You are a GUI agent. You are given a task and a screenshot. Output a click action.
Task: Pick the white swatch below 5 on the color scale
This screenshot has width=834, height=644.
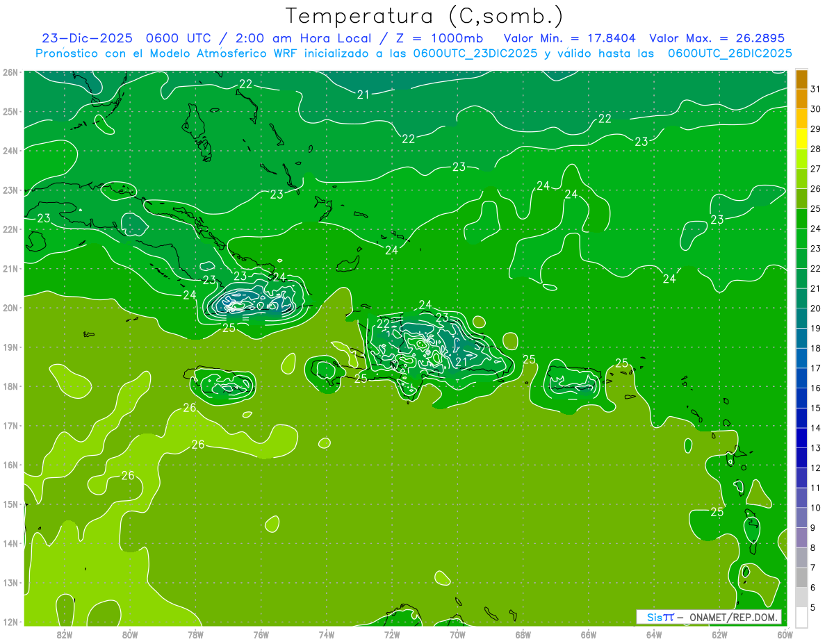click(801, 617)
